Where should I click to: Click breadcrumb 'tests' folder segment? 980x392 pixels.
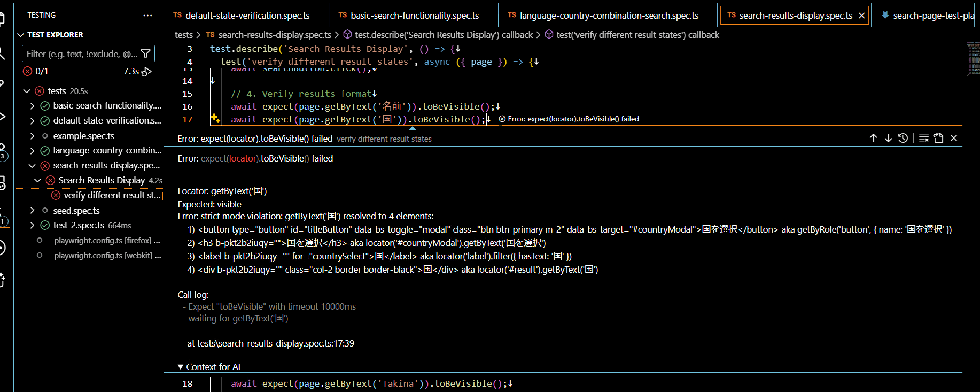point(183,35)
